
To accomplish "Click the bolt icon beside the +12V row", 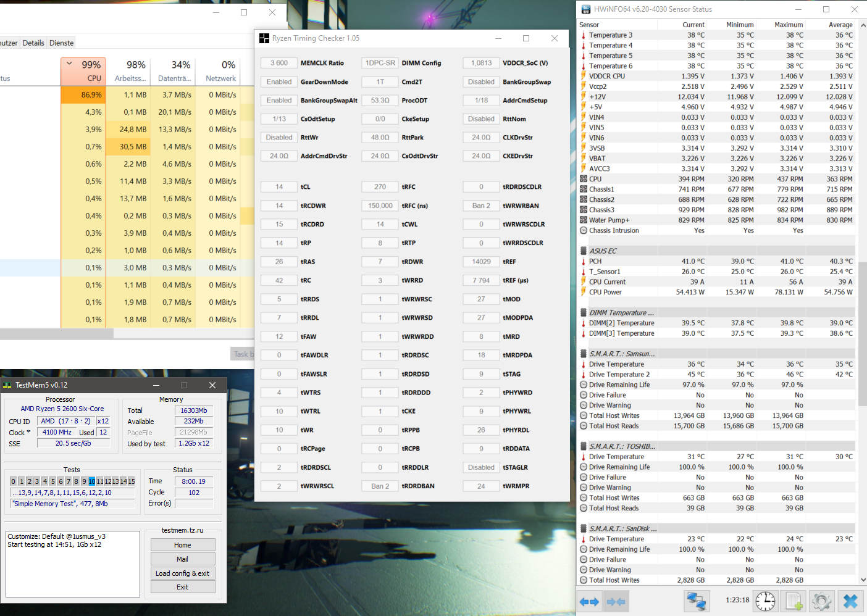I will click(x=584, y=96).
